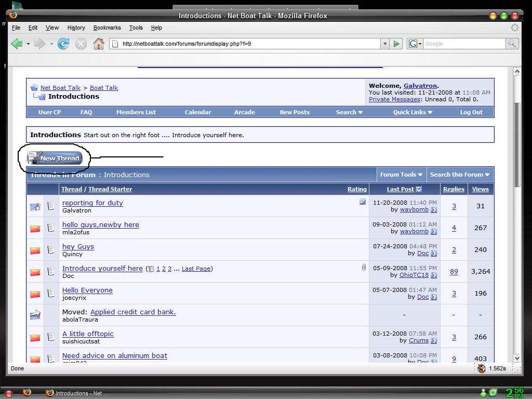Click the Firefox icon in the taskbar
This screenshot has width=532, height=399.
coord(27,393)
